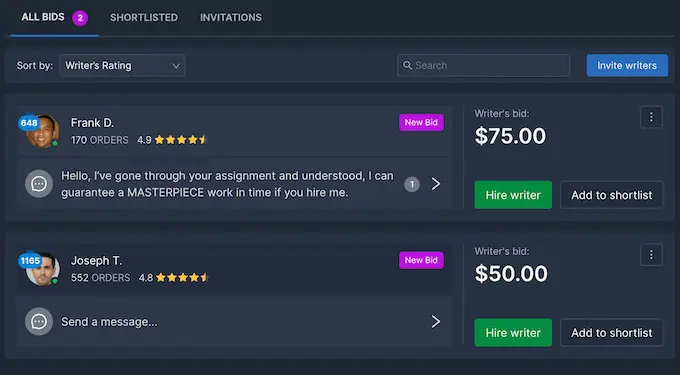This screenshot has height=375, width=680.
Task: Click chat bubble icon beside Send a message
Action: 39,322
